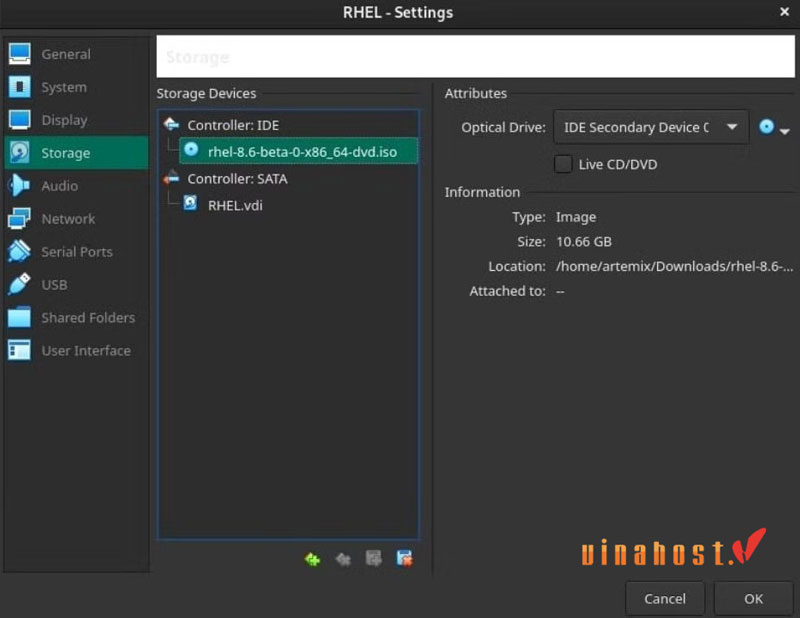Viewport: 800px width, 618px height.
Task: Select rhel-8.6-beta-0-x86_64-dvd.iso entry
Action: point(298,151)
